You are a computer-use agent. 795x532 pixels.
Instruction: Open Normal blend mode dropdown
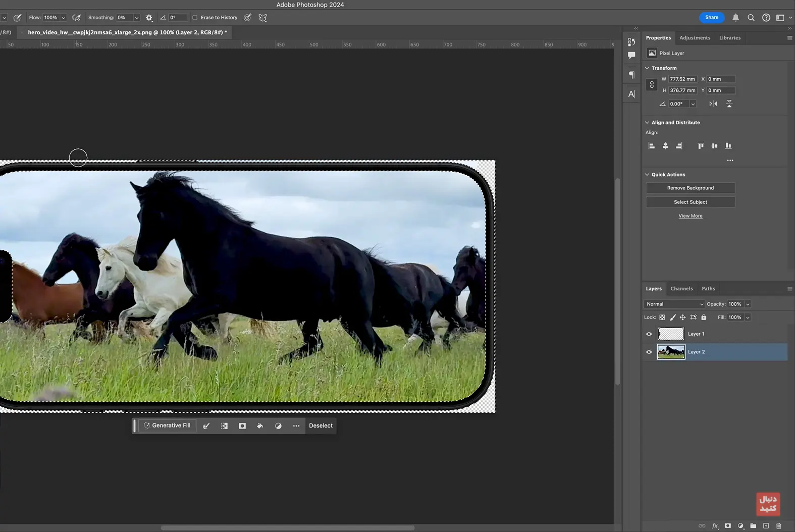tap(674, 304)
